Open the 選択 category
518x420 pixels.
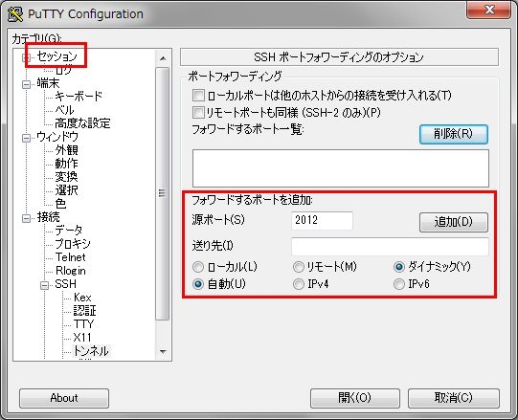pyautogui.click(x=66, y=190)
